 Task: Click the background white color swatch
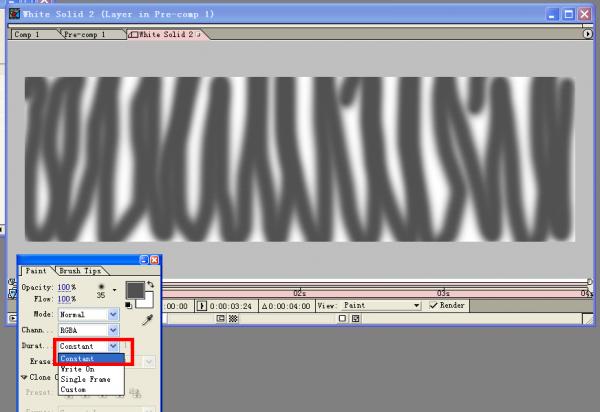147,302
